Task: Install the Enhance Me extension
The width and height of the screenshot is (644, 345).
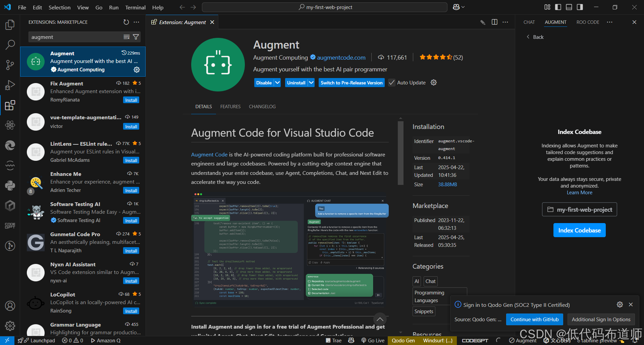Action: click(x=131, y=191)
